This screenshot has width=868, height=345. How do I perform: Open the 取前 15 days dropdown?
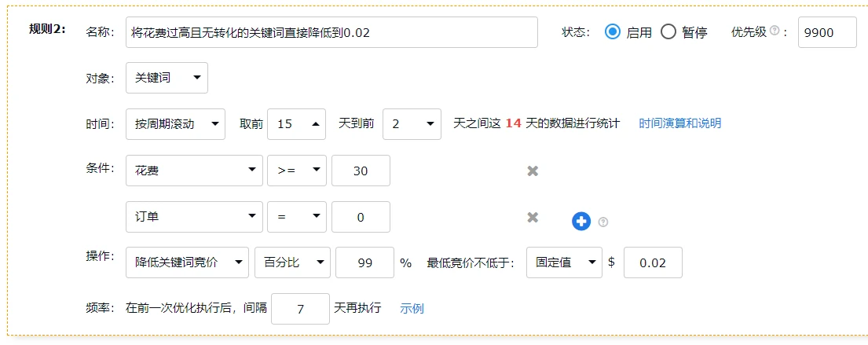click(x=296, y=124)
